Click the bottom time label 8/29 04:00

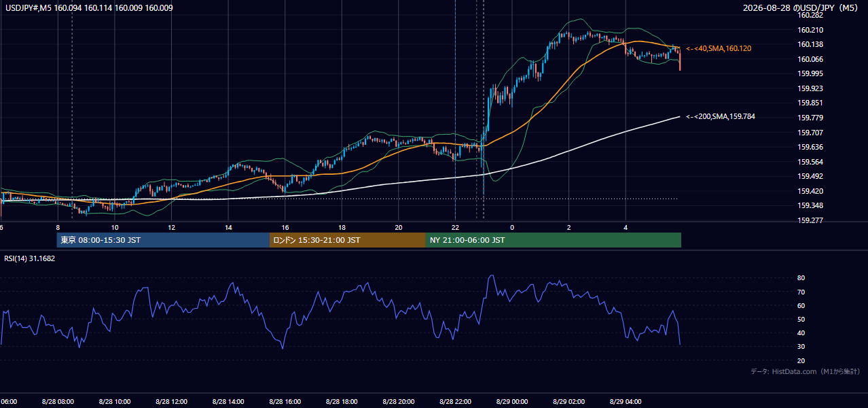[626, 401]
